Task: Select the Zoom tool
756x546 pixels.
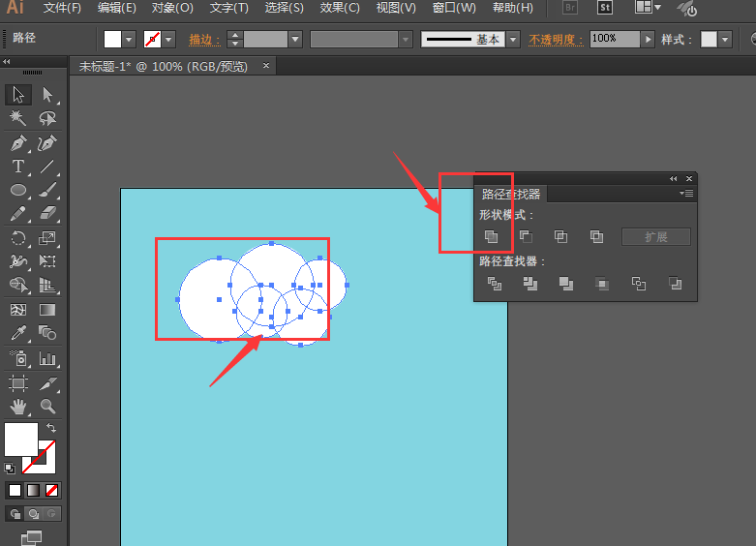Action: (47, 407)
